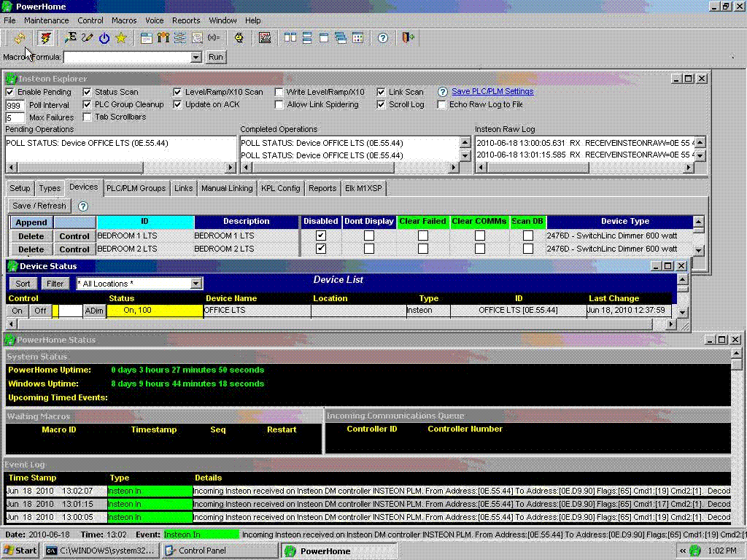Screen dimensions: 747x560
Task: Click the Append button in the devices table
Action: point(31,222)
